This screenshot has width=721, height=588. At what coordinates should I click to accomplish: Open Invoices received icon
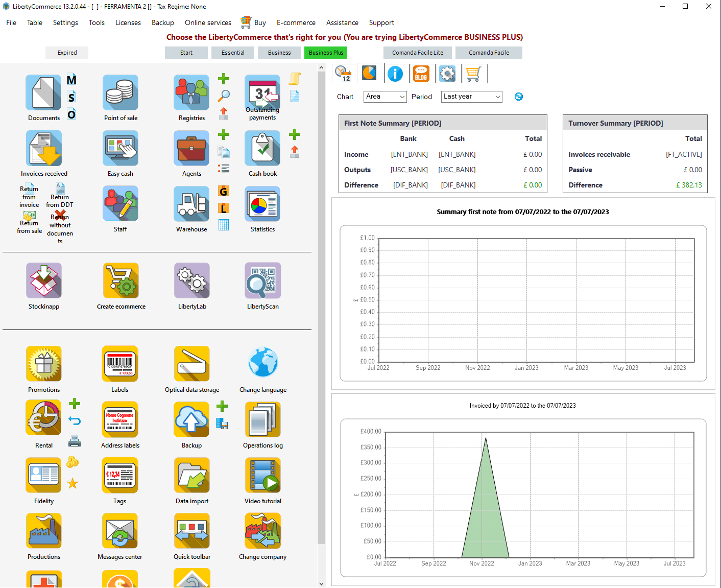tap(43, 148)
